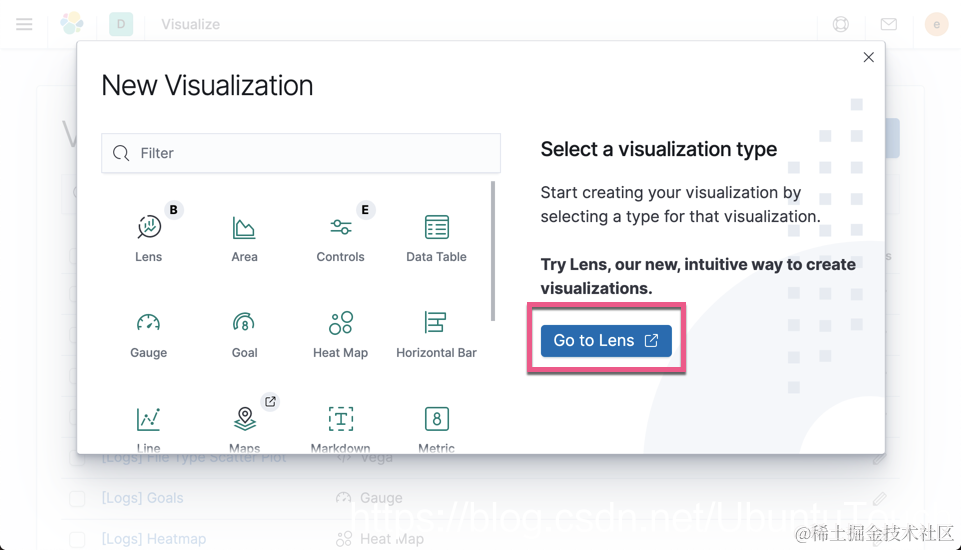
Task: Select the Metric visualization type
Action: [x=436, y=428]
